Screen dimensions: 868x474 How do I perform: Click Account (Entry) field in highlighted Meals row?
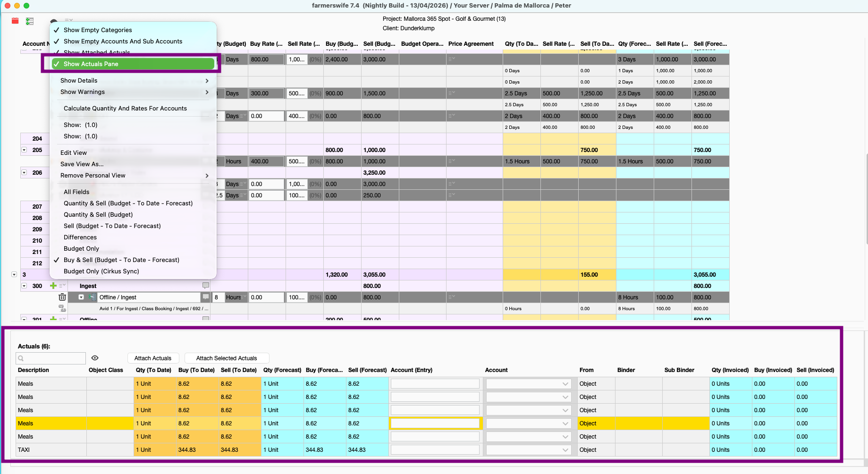point(435,423)
